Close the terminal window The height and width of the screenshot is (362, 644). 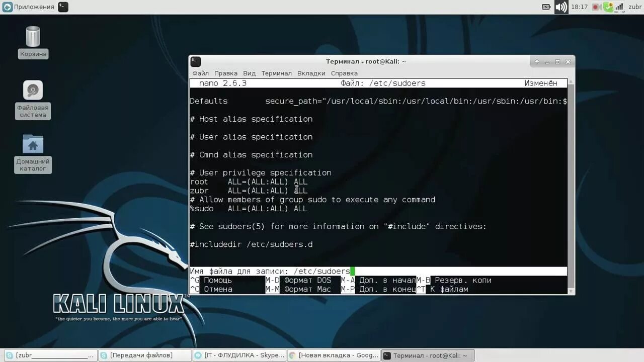568,62
